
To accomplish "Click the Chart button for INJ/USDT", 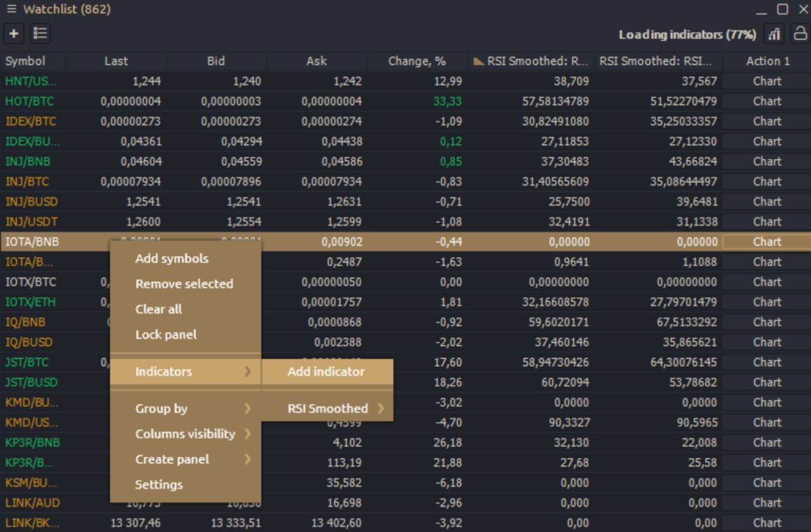I will [x=767, y=222].
